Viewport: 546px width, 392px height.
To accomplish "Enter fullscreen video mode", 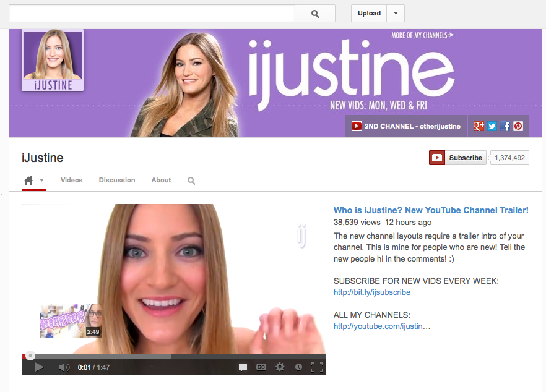I will point(316,367).
